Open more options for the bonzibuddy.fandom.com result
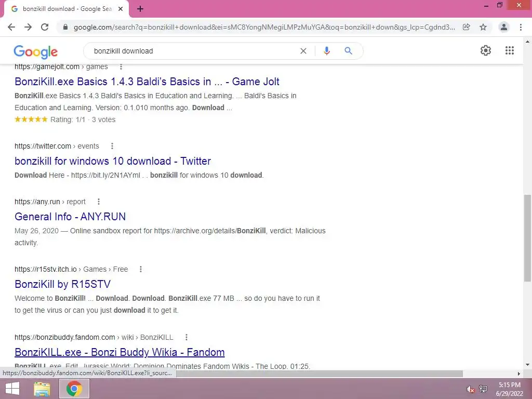The image size is (532, 399). point(187,337)
